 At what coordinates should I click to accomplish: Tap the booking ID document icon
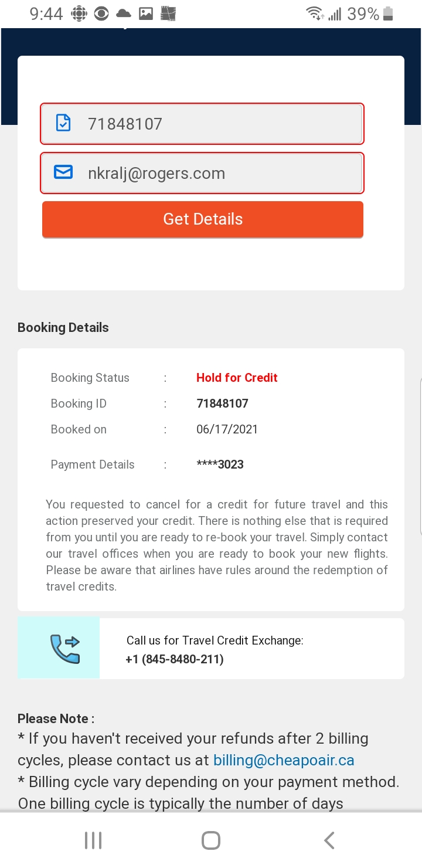pyautogui.click(x=63, y=123)
